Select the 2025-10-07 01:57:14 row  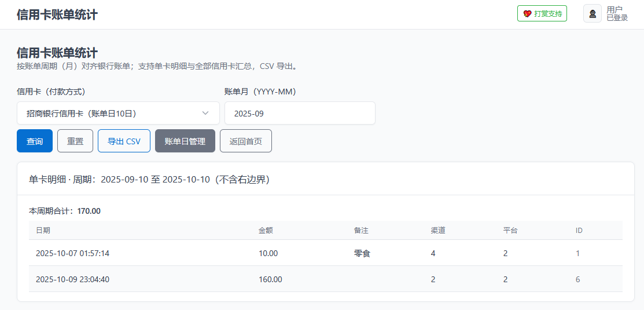tap(72, 253)
